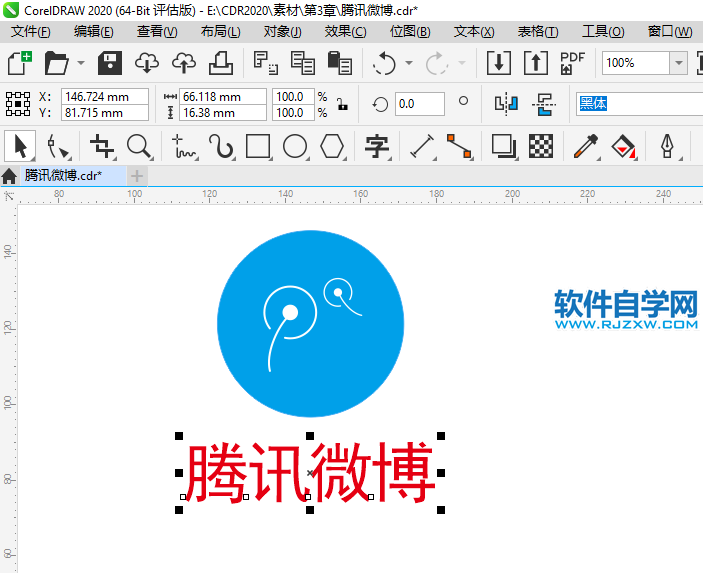Open the 100% zoom level dropdown
The image size is (703, 573).
coord(678,63)
